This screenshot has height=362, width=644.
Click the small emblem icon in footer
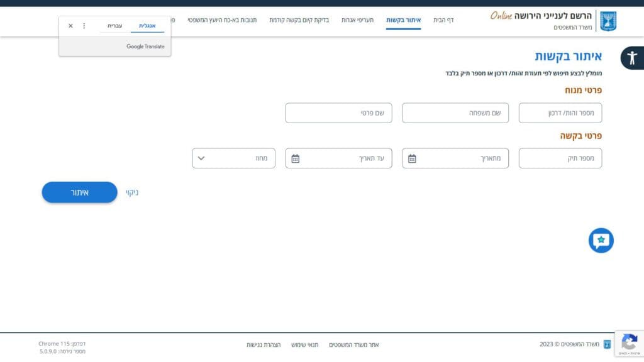point(607,344)
